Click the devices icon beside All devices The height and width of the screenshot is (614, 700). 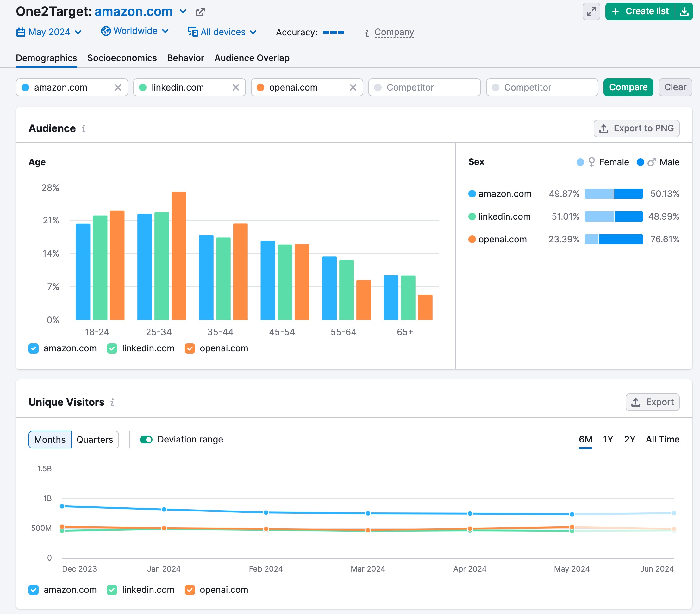coord(193,32)
